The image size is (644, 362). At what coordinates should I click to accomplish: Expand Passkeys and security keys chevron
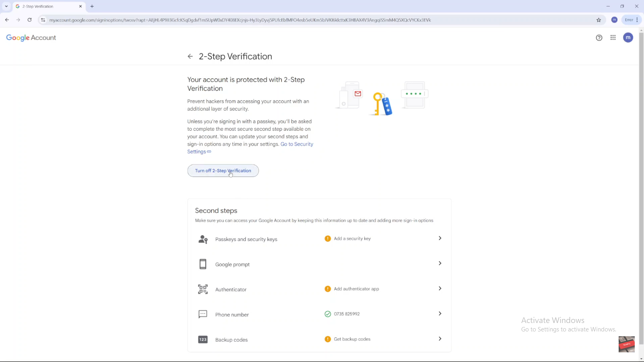pos(440,238)
